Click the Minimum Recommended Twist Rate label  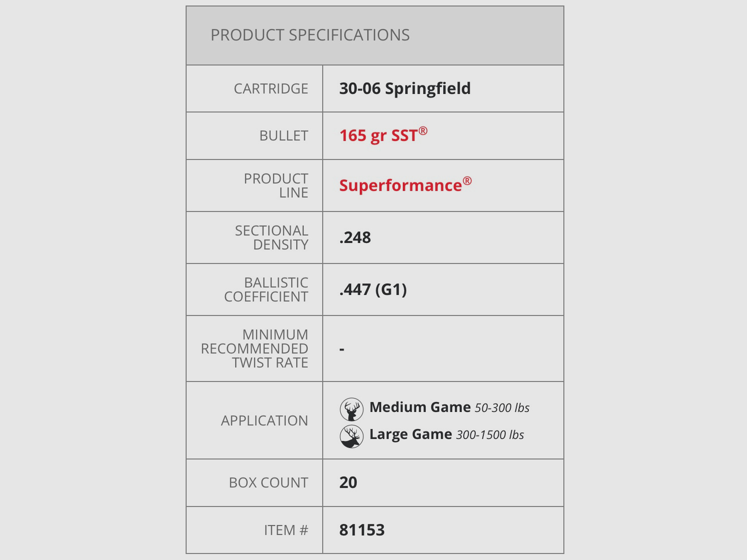tap(254, 348)
